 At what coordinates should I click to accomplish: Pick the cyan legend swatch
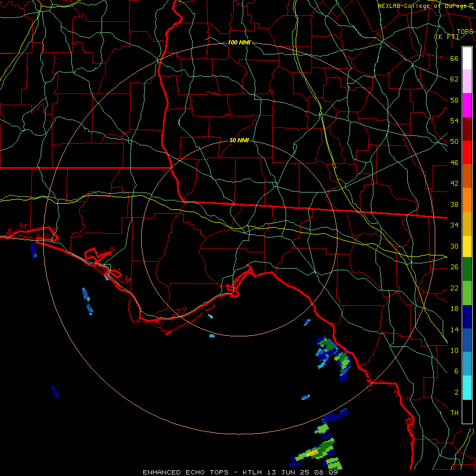[467, 388]
